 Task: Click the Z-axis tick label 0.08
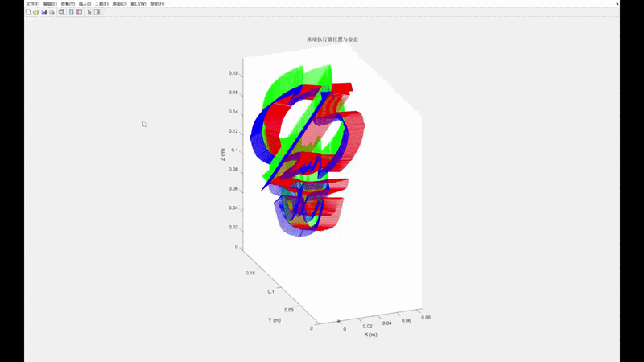pos(233,169)
